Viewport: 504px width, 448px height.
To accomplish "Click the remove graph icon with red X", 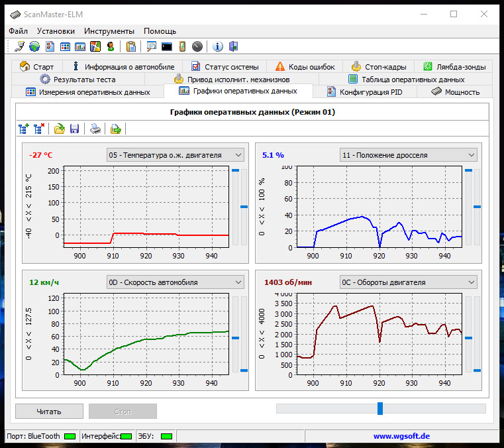I will [39, 129].
